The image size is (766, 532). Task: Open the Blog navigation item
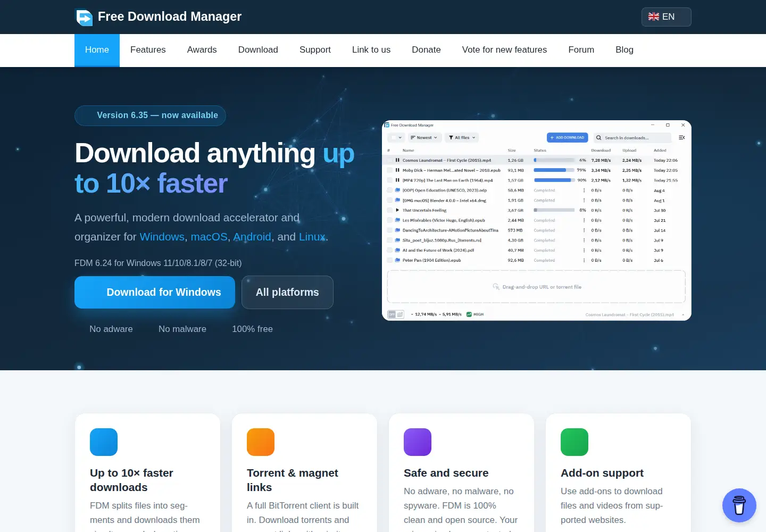[x=624, y=50]
